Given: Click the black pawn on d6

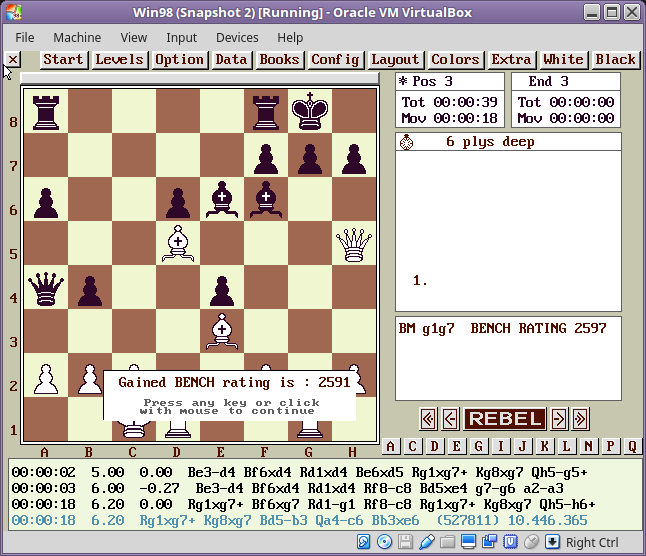Looking at the screenshot, I should (178, 203).
